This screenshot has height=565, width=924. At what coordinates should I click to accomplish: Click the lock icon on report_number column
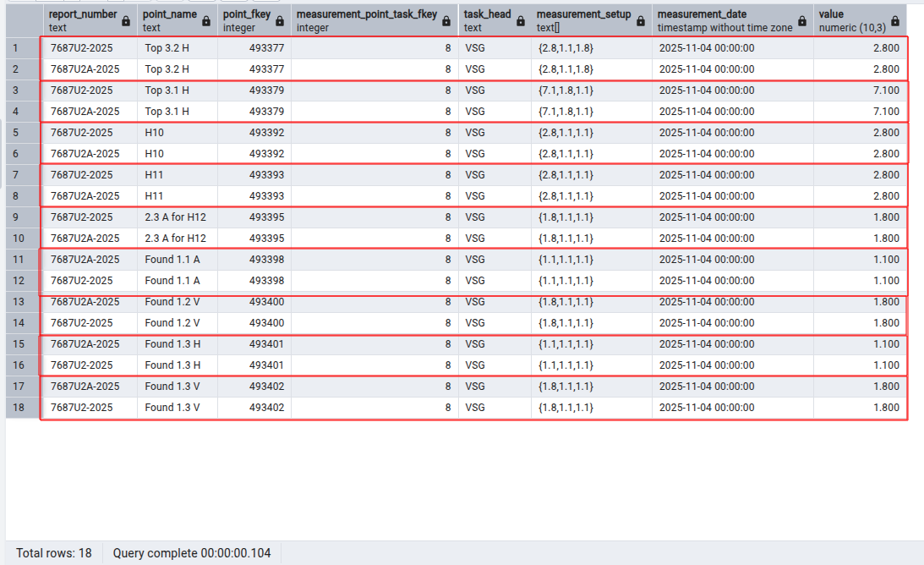click(x=126, y=21)
